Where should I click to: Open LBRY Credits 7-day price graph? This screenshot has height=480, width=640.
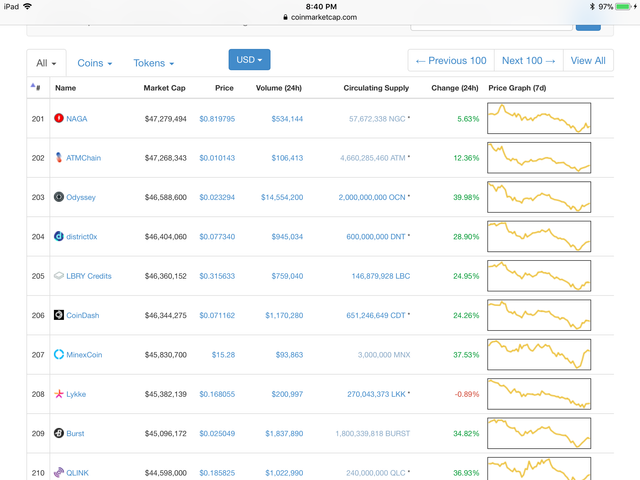tap(539, 276)
